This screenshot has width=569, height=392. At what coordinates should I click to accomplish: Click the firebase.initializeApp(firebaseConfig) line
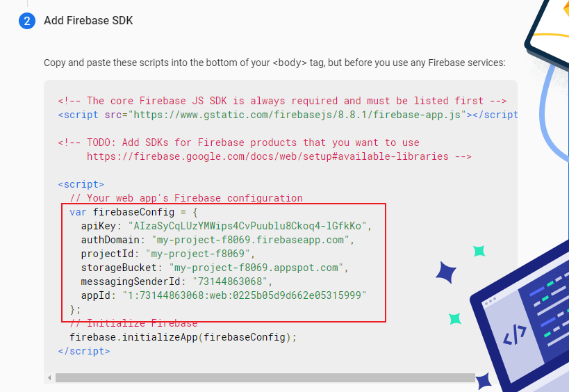pyautogui.click(x=183, y=337)
